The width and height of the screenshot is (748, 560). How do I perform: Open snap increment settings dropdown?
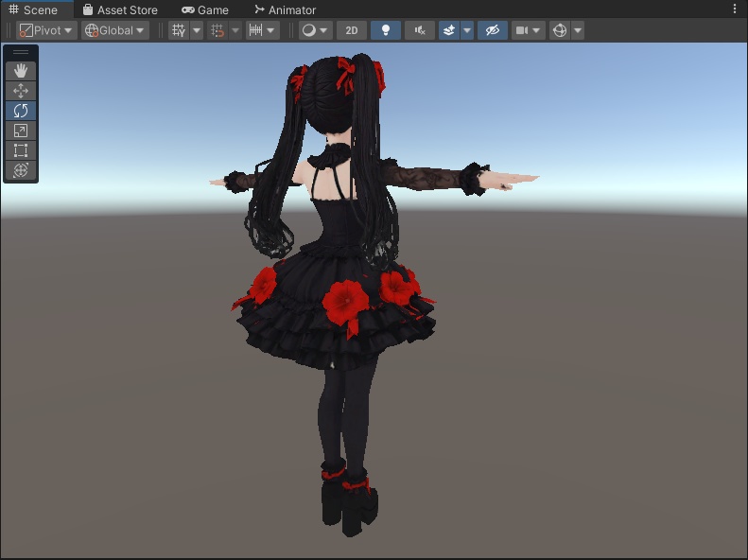coord(262,30)
